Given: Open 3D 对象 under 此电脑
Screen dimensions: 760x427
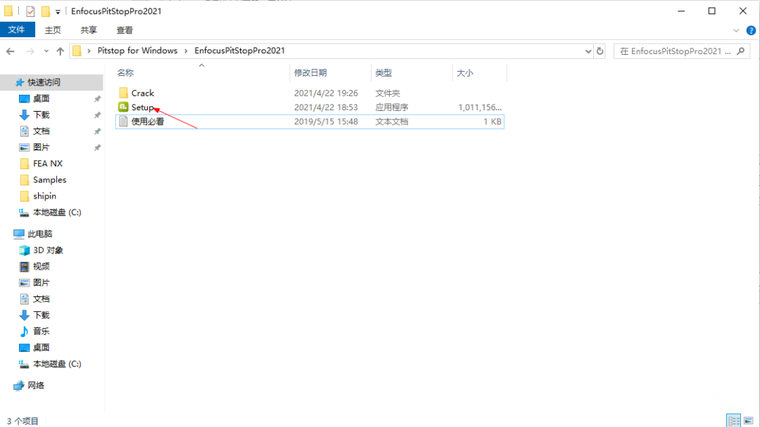Looking at the screenshot, I should (48, 251).
